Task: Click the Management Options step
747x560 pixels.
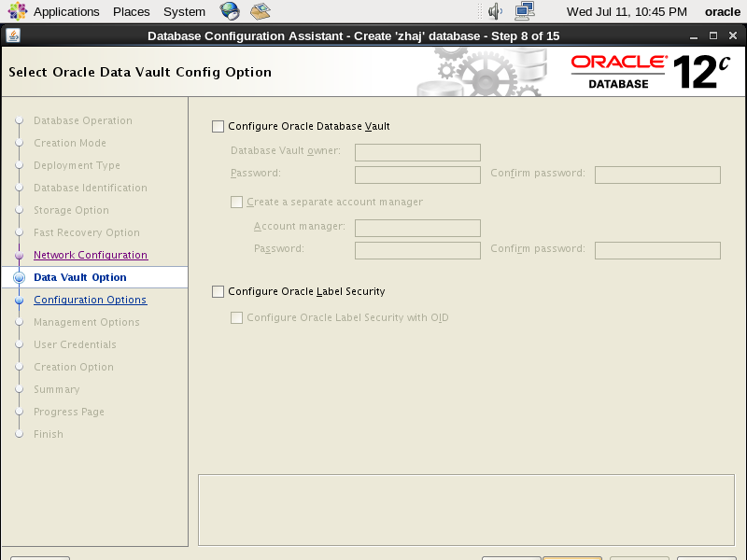Action: [x=87, y=322]
